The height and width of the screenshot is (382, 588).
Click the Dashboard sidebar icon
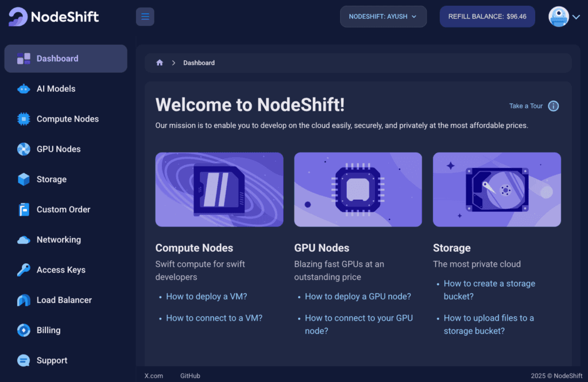tap(24, 59)
